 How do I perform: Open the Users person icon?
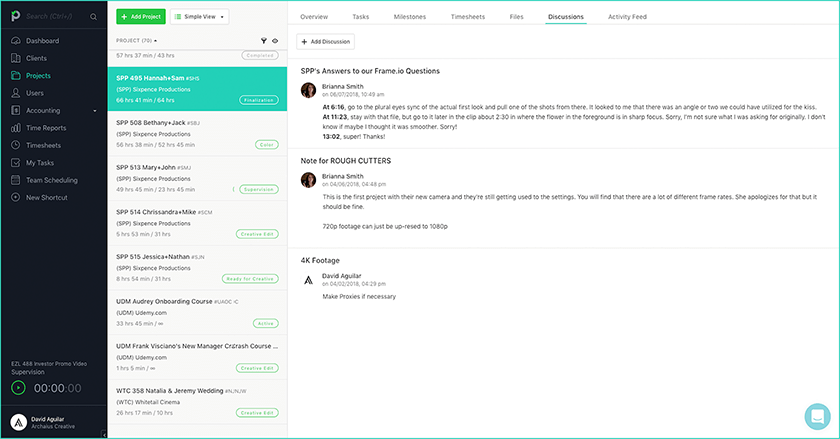click(x=16, y=93)
